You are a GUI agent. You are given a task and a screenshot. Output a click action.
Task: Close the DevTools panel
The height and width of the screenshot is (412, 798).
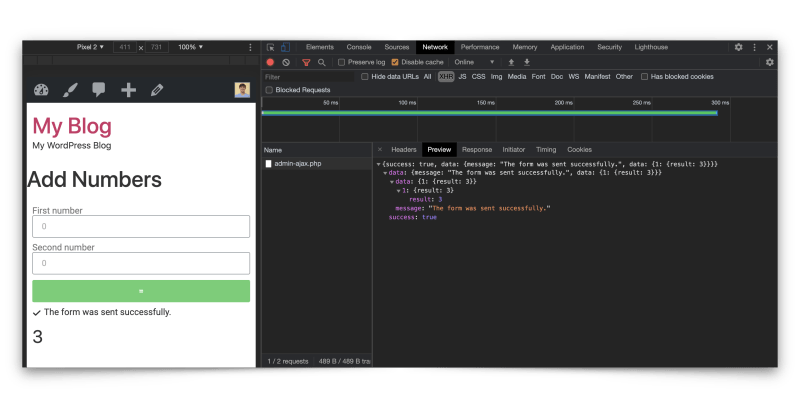(x=770, y=47)
